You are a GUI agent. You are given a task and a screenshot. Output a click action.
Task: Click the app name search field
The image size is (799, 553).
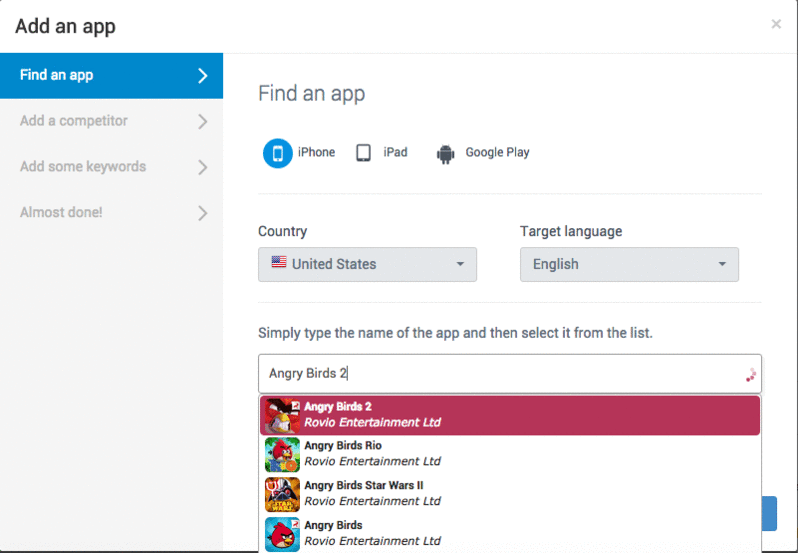point(510,374)
